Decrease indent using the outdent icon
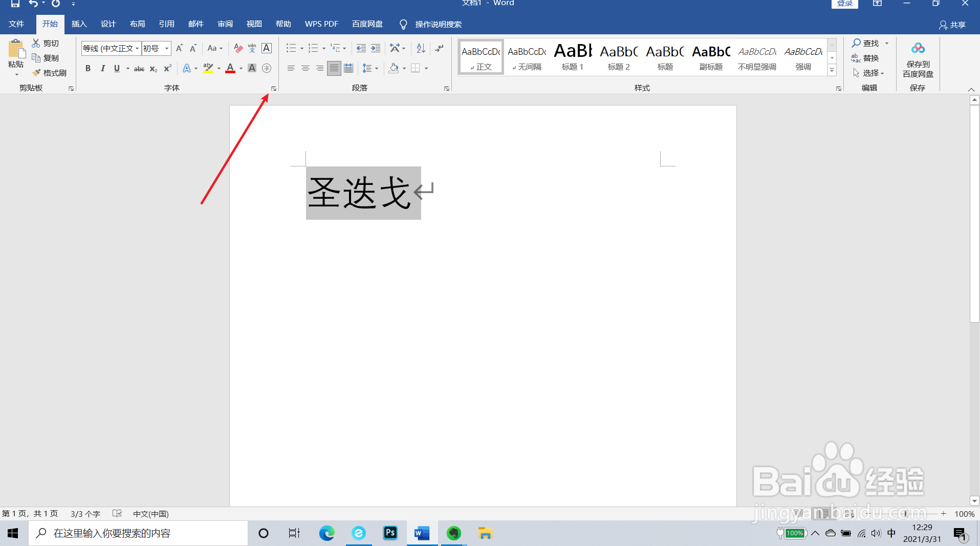 tap(361, 48)
